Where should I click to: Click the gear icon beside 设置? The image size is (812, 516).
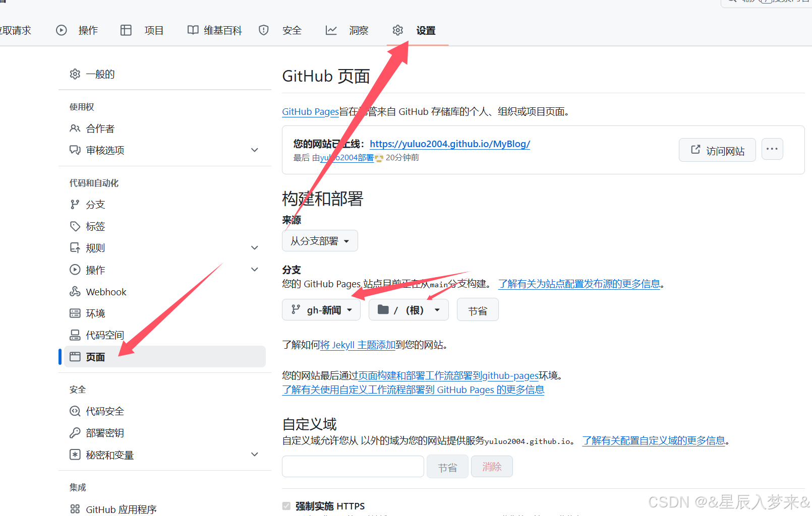(x=398, y=30)
